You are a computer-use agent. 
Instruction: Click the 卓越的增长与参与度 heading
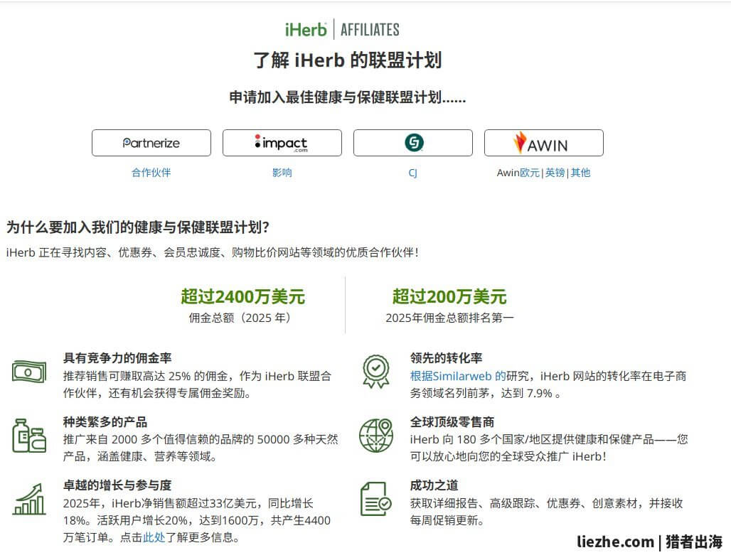click(117, 485)
